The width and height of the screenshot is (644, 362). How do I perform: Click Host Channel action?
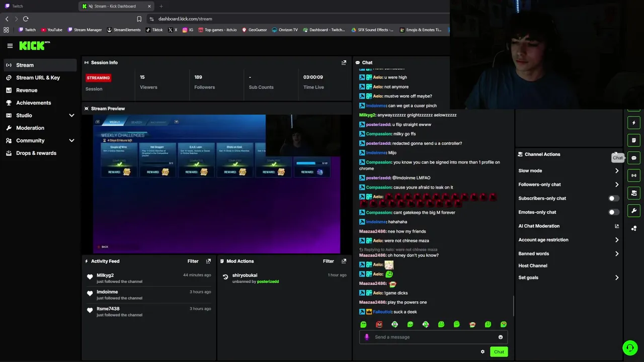click(533, 266)
